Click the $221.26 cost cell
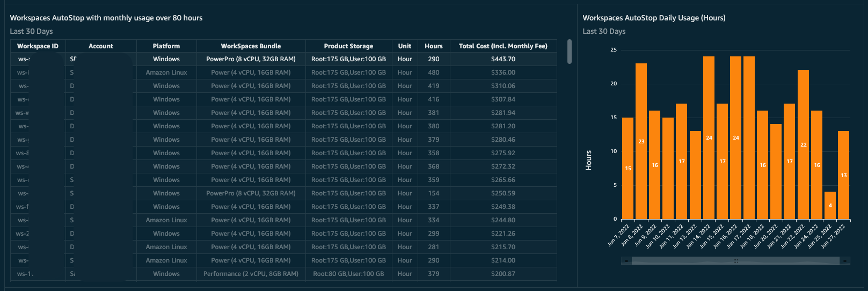This screenshot has width=868, height=291. 503,234
